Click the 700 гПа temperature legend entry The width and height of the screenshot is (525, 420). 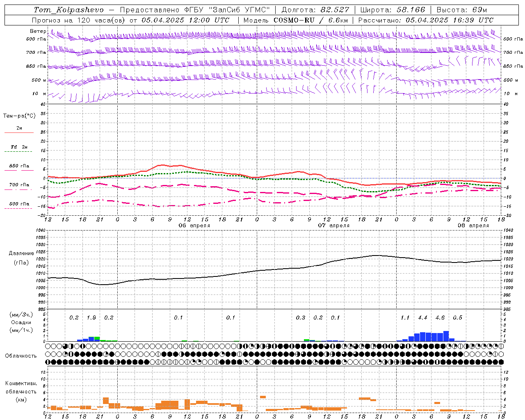[19, 185]
